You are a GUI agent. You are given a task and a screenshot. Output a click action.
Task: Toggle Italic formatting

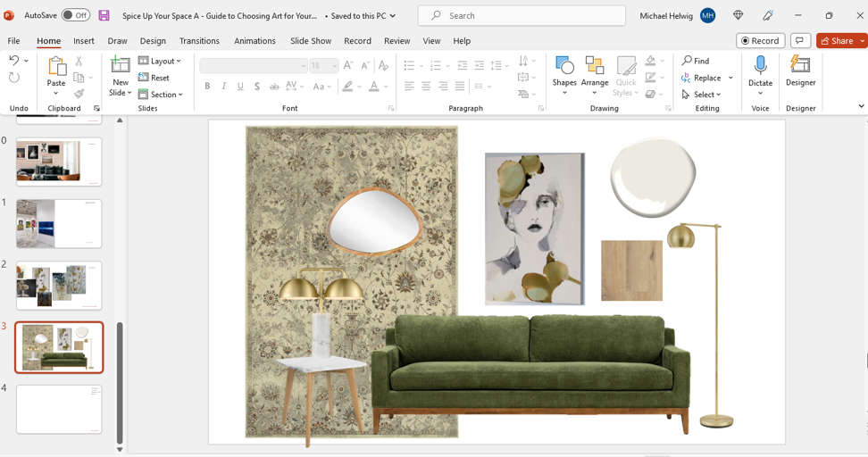click(223, 87)
